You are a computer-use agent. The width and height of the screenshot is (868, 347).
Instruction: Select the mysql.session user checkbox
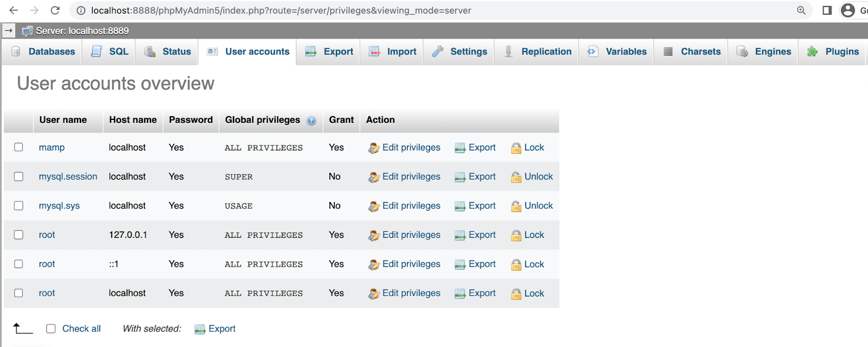[x=18, y=176]
